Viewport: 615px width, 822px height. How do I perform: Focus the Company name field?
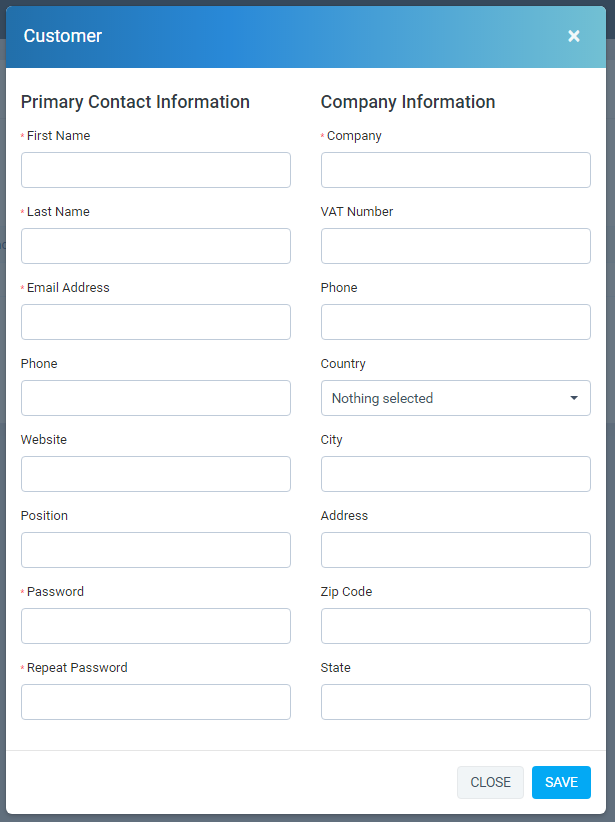click(x=455, y=170)
